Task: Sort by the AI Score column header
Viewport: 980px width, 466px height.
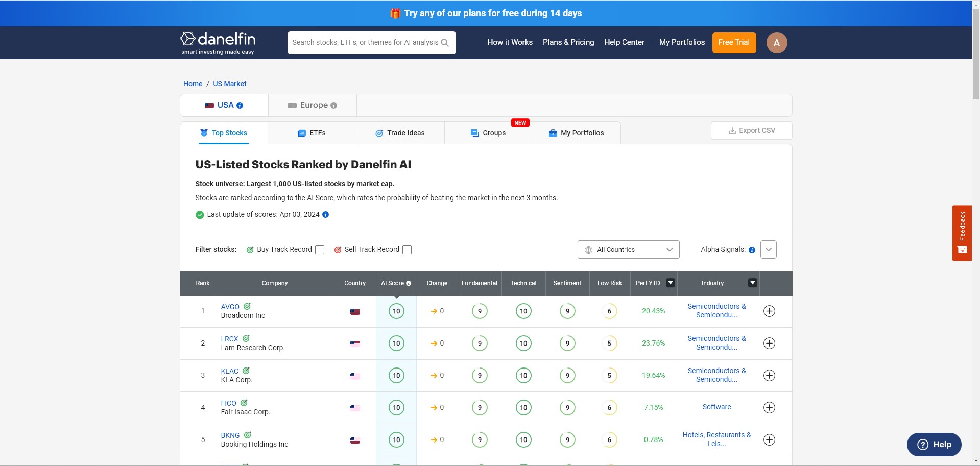Action: 396,283
